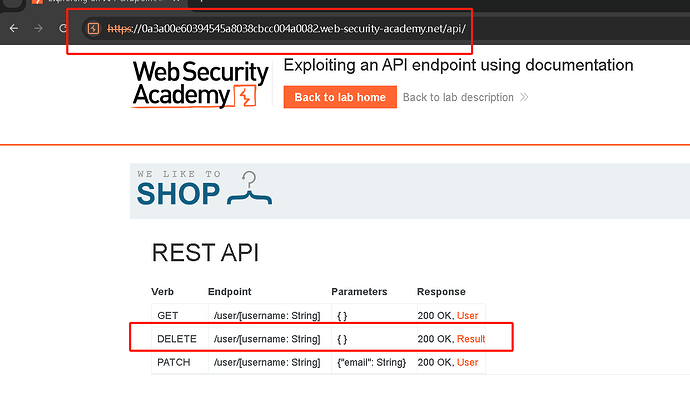
Task: Click the browser forward arrow
Action: tap(39, 29)
